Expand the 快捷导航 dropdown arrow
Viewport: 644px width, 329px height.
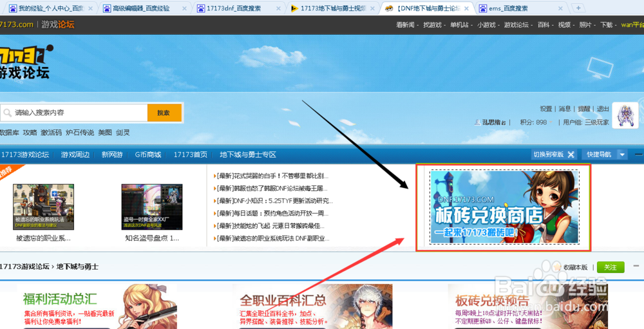click(x=622, y=155)
